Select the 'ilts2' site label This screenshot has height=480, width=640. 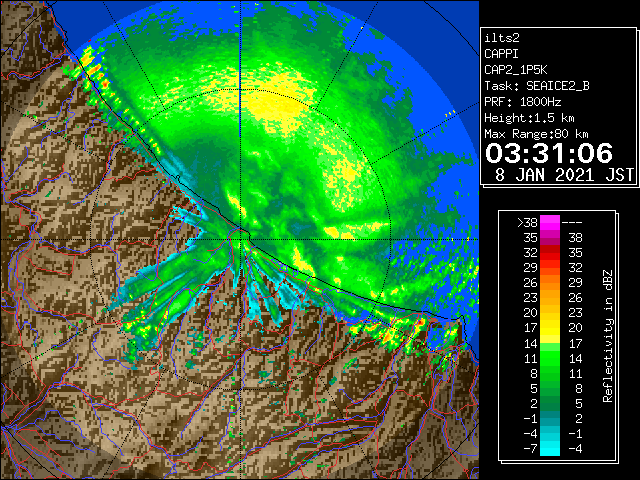pos(502,38)
